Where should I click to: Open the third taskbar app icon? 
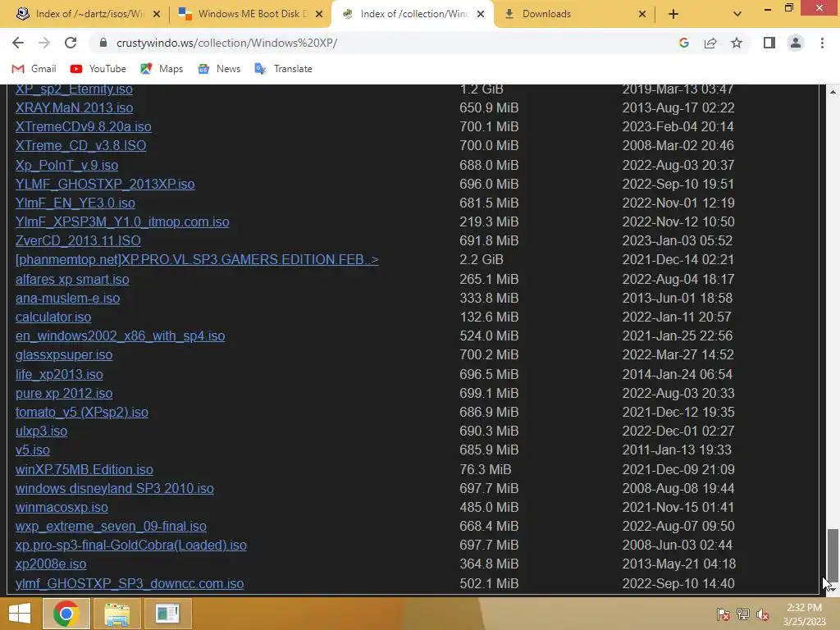click(x=167, y=614)
